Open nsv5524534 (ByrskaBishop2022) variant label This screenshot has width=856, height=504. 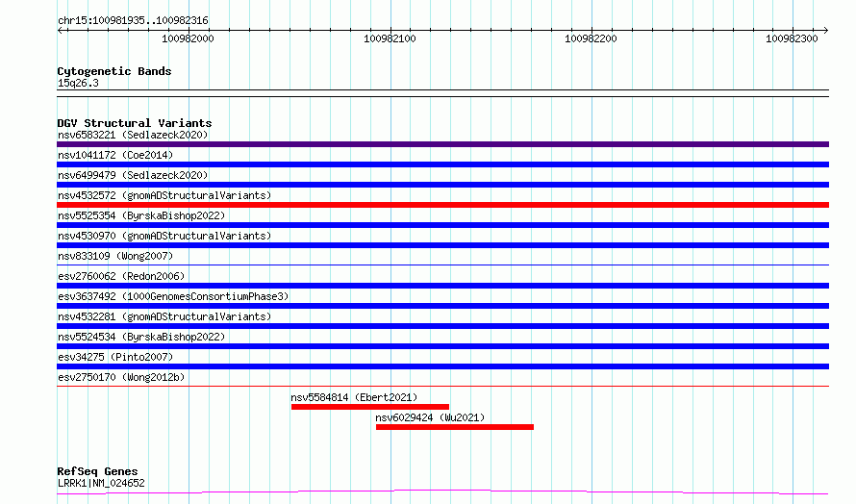click(x=141, y=337)
